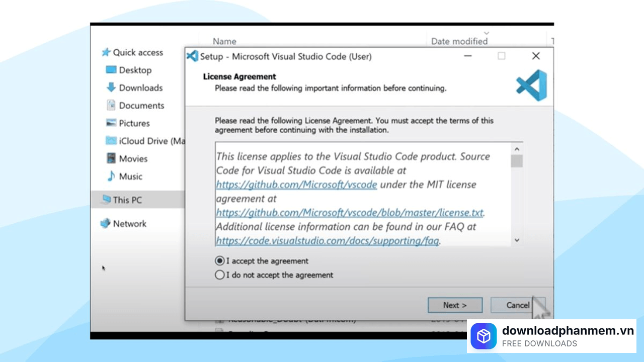
Task: Click the Name column header
Action: tap(224, 41)
